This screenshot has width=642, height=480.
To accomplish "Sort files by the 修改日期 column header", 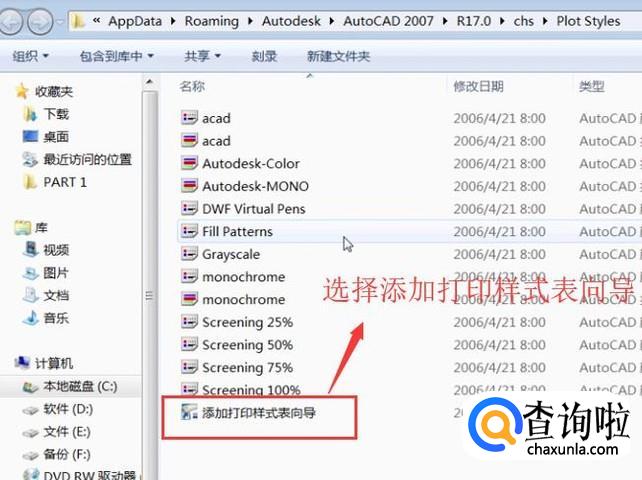I will tap(478, 87).
